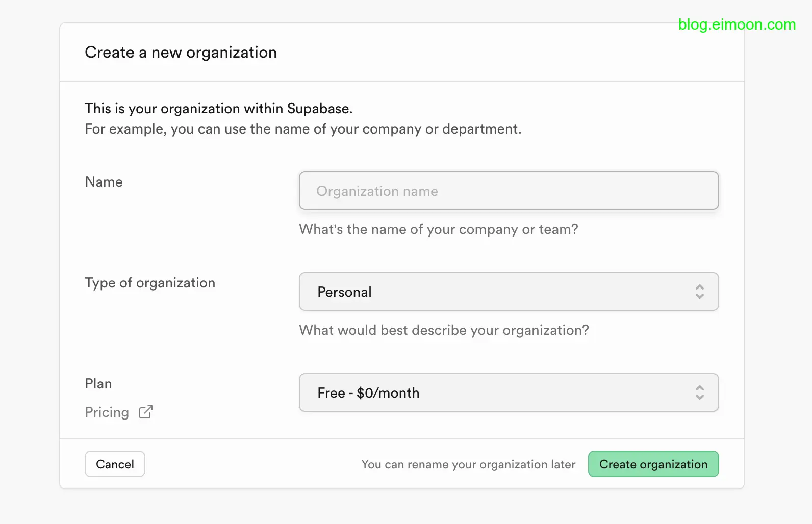Click the 'For example, you can use' description line
The width and height of the screenshot is (812, 524).
[x=303, y=129]
